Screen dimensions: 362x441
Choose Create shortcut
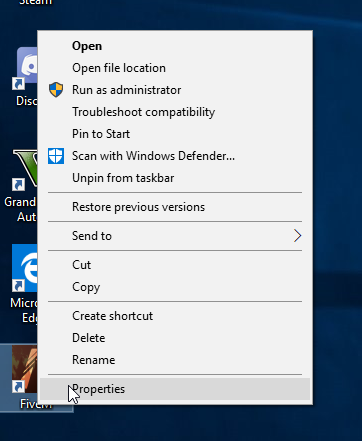coord(175,316)
